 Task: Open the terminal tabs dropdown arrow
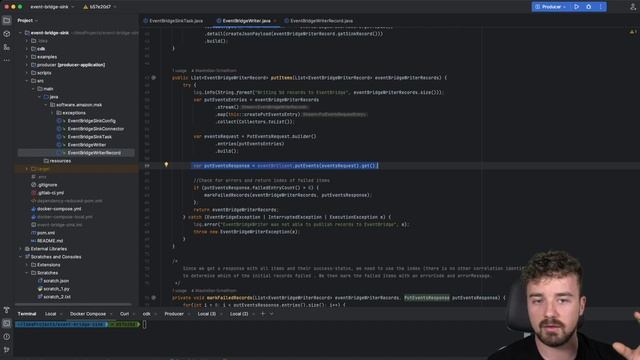(x=272, y=314)
